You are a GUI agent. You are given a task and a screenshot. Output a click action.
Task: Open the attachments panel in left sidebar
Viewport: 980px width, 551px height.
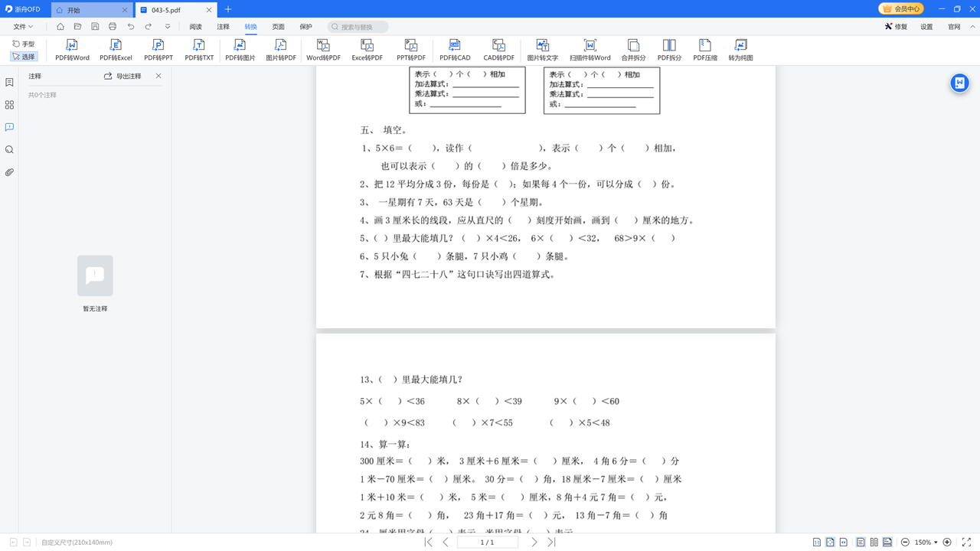9,172
